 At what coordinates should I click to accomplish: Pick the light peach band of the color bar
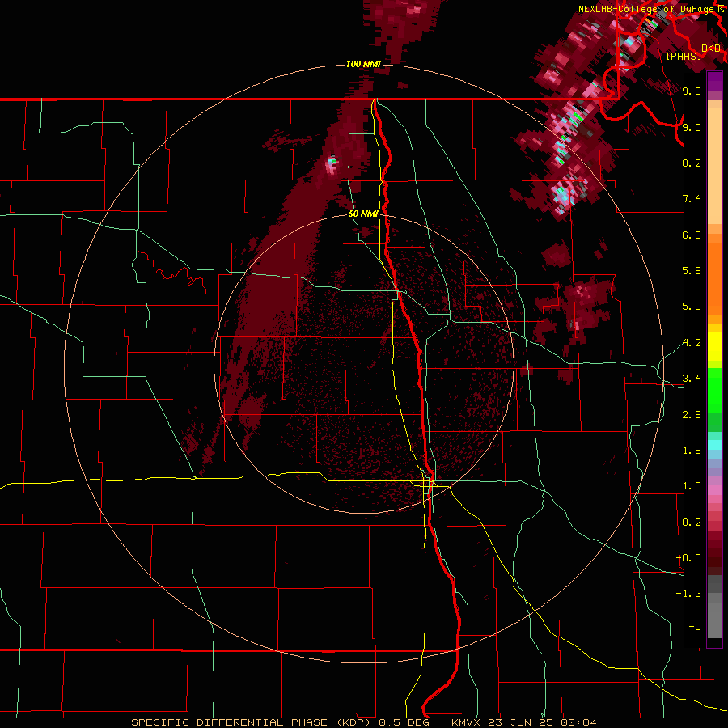pyautogui.click(x=714, y=167)
